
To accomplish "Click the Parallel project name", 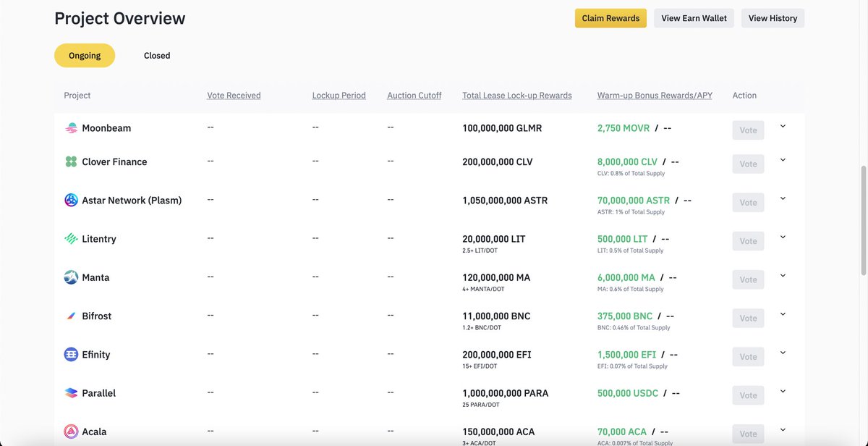I will [99, 393].
